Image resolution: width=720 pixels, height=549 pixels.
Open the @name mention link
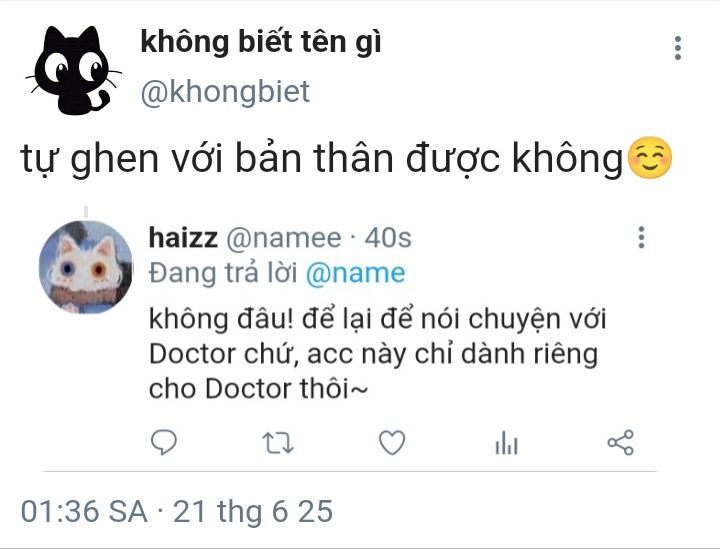[355, 273]
